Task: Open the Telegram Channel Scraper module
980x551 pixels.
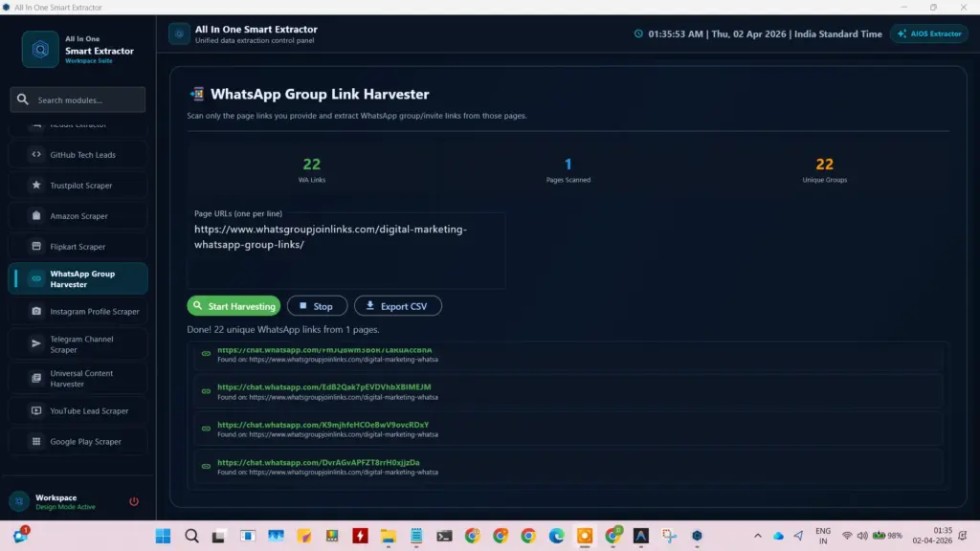Action: pyautogui.click(x=78, y=344)
